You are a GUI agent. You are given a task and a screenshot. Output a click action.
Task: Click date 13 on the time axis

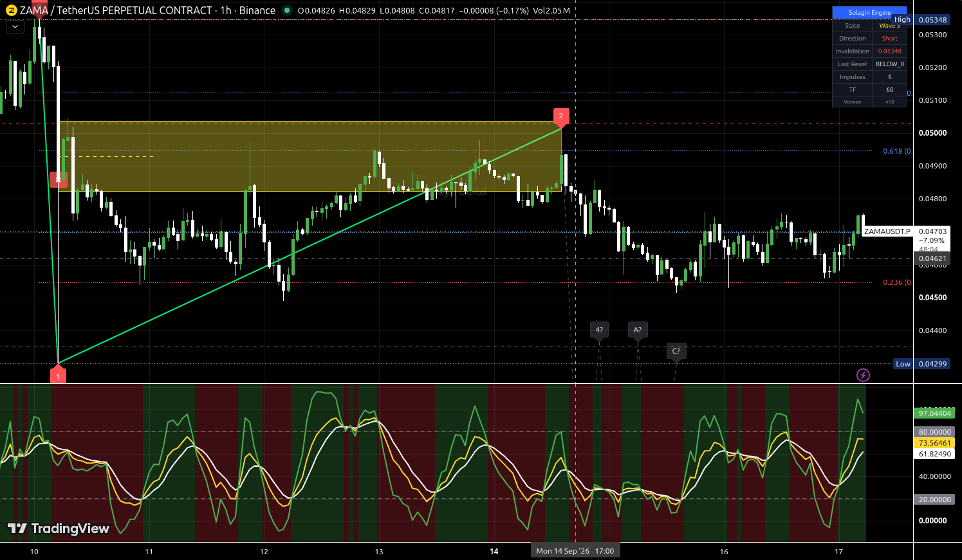point(379,552)
